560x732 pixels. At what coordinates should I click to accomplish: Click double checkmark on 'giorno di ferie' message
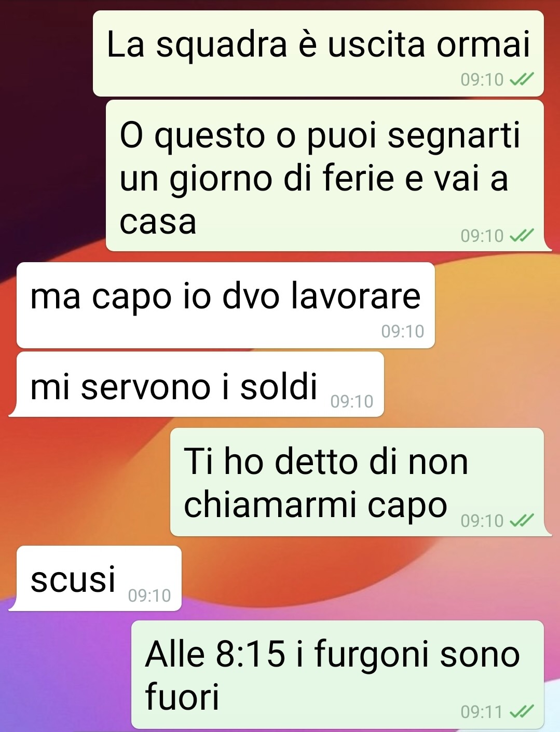point(521,236)
